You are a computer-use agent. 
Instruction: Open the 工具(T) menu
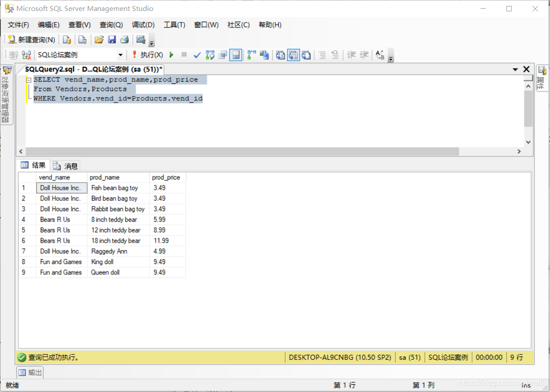175,25
